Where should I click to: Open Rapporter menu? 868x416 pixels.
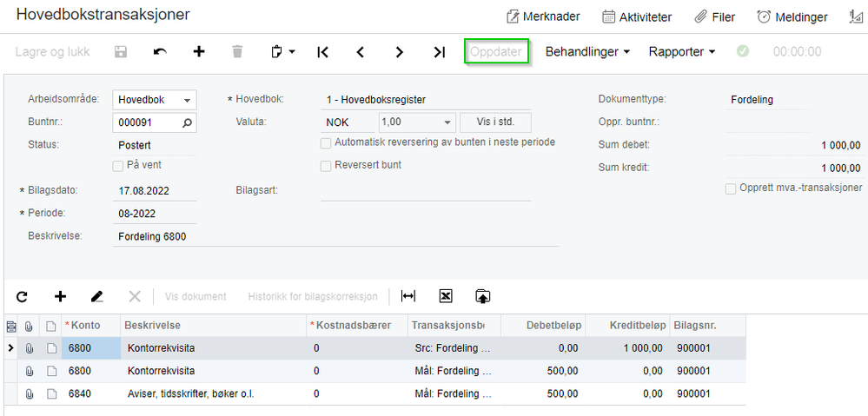coord(682,51)
